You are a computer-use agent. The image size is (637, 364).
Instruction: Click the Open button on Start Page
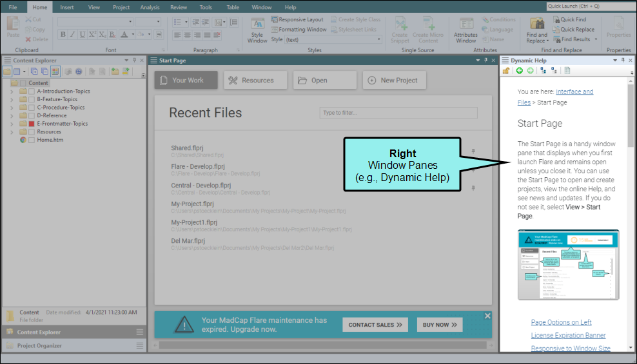click(x=325, y=80)
